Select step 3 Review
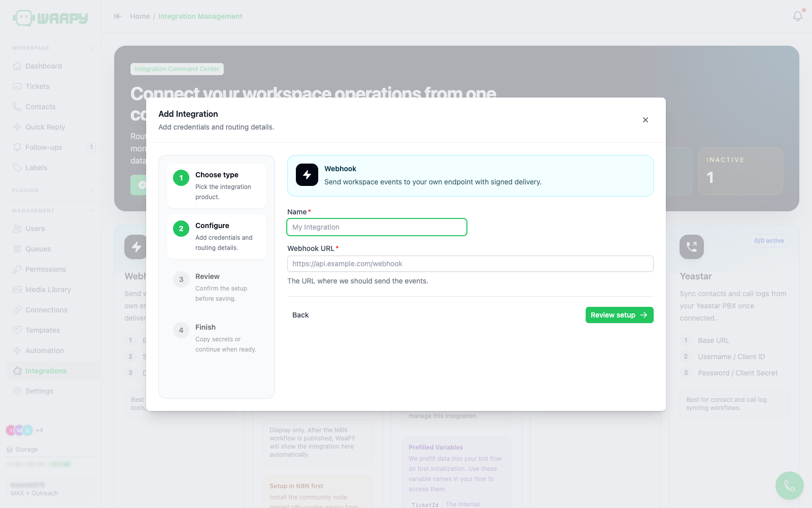Screen dimensions: 812x508 coord(217,288)
